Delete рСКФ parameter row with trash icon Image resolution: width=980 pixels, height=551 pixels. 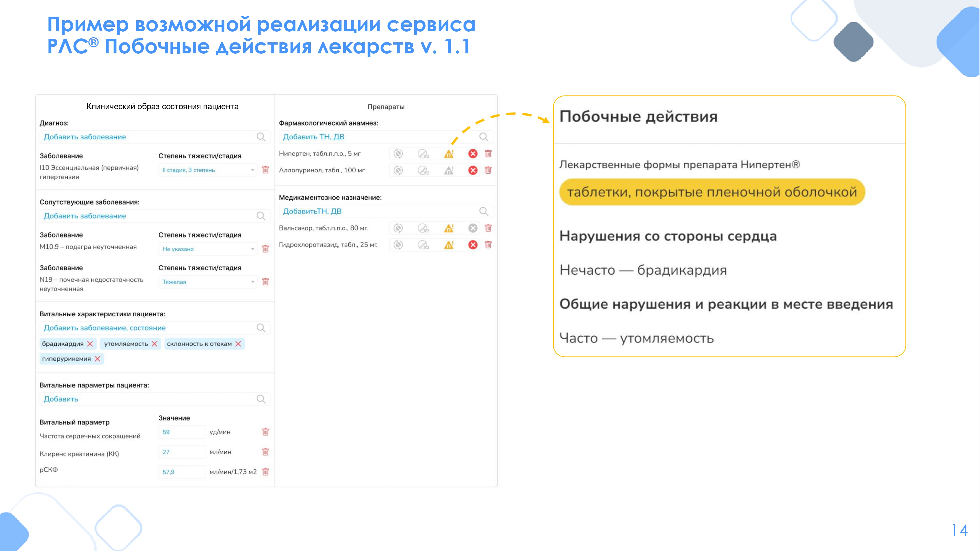[266, 472]
